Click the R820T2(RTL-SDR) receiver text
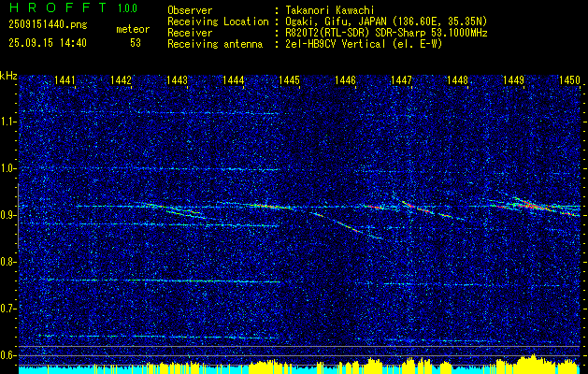The image size is (588, 374). pos(386,33)
